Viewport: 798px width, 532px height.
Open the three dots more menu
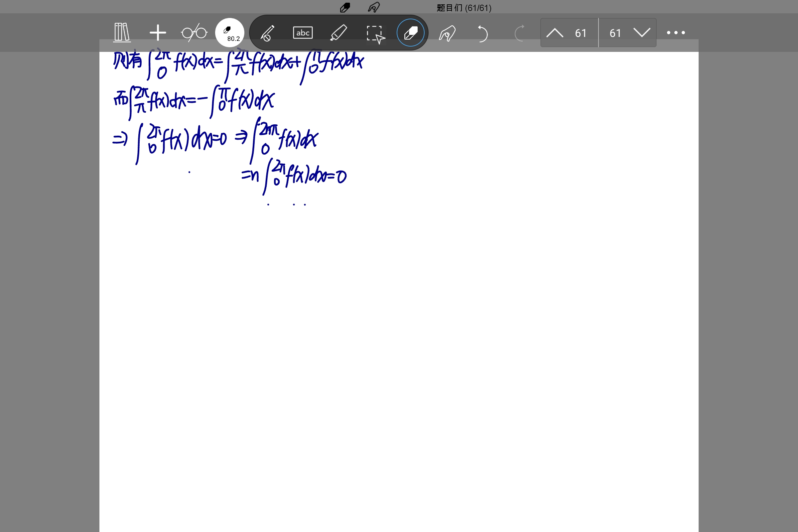(676, 33)
